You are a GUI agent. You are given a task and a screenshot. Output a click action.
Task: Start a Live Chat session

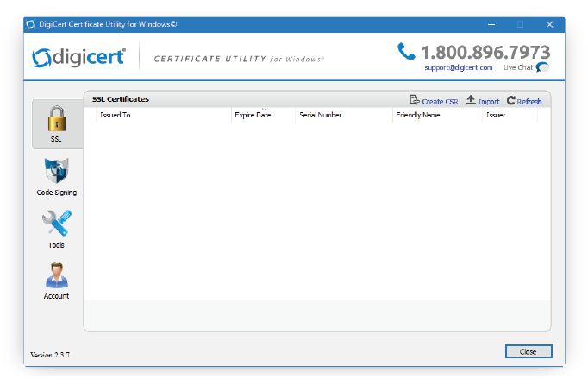click(518, 67)
